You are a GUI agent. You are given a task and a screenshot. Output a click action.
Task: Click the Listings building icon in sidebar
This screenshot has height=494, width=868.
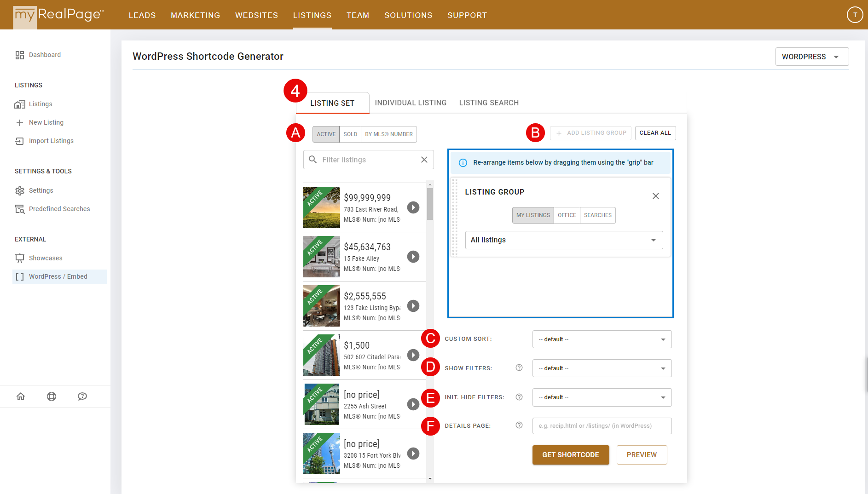19,104
